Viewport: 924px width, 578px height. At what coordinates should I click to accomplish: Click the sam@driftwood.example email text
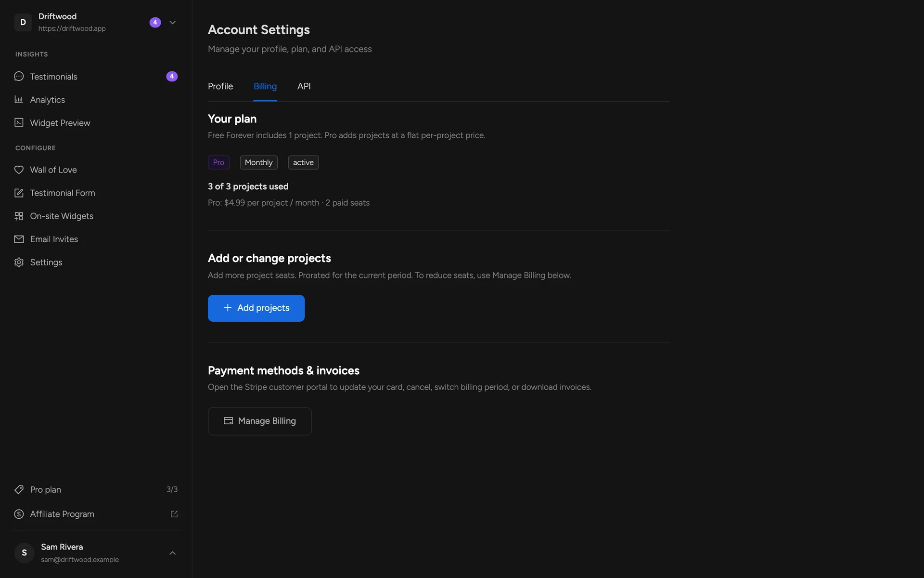pyautogui.click(x=80, y=560)
